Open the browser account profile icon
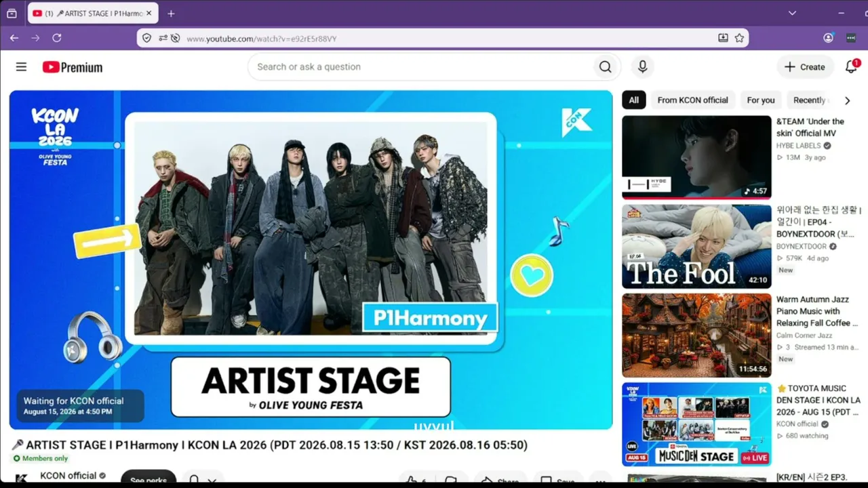 click(828, 39)
